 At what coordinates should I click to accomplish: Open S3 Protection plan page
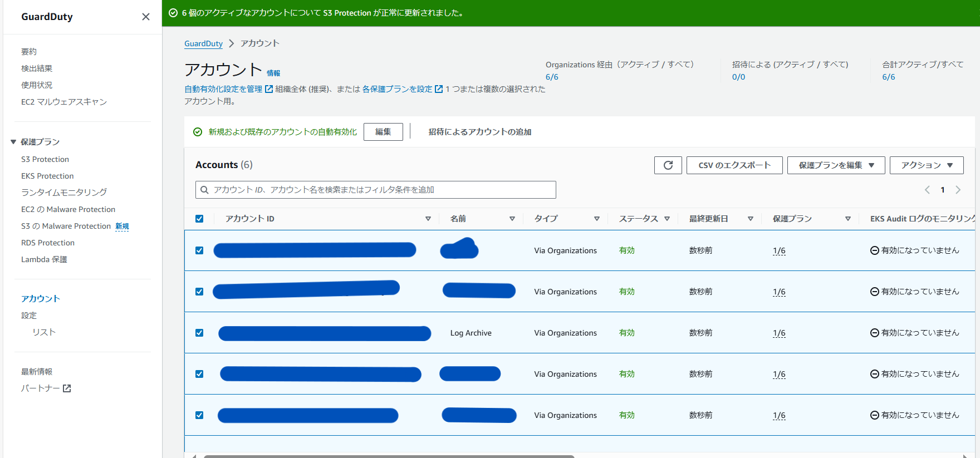click(45, 159)
